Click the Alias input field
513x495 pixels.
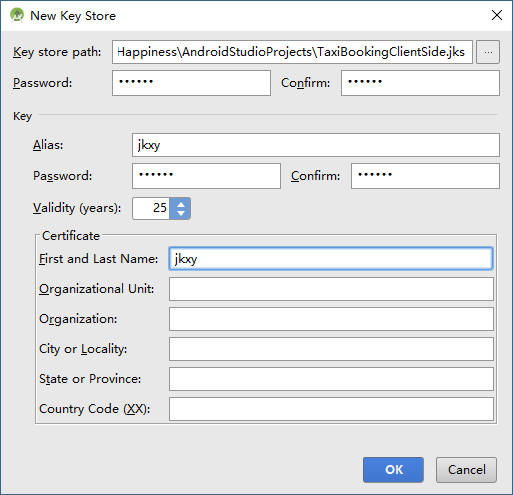click(x=316, y=145)
